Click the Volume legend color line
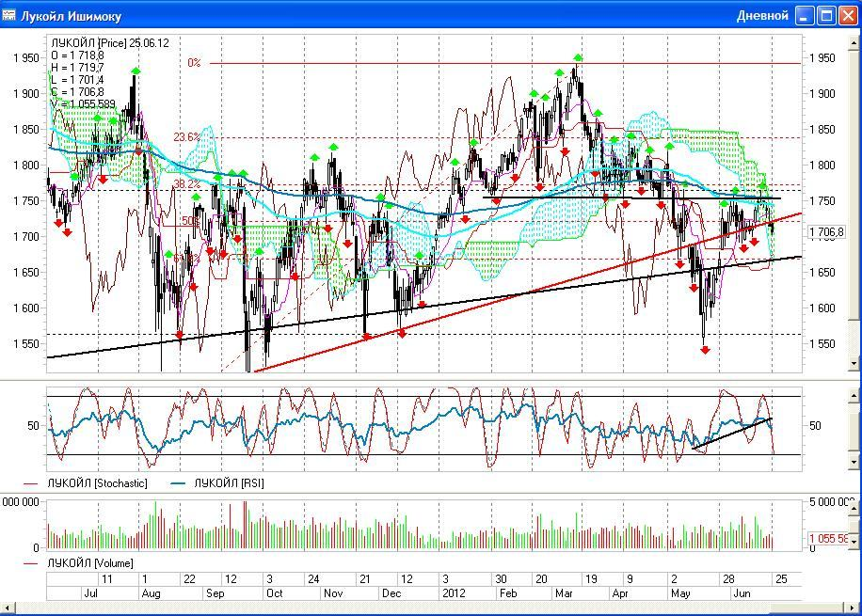 click(31, 563)
